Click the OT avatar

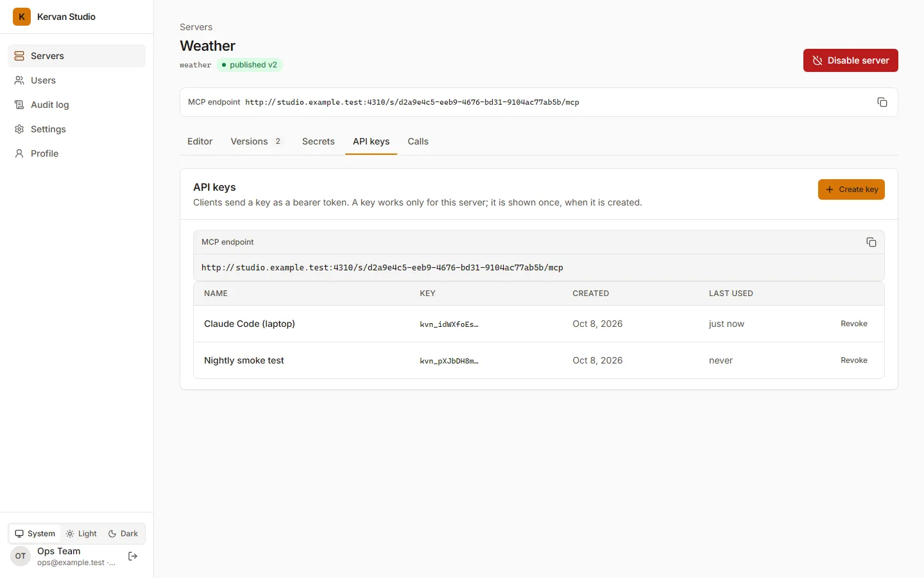tap(21, 556)
